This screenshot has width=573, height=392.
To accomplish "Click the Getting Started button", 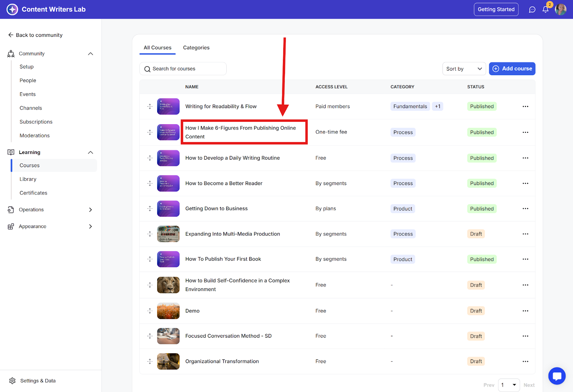I will point(496,9).
